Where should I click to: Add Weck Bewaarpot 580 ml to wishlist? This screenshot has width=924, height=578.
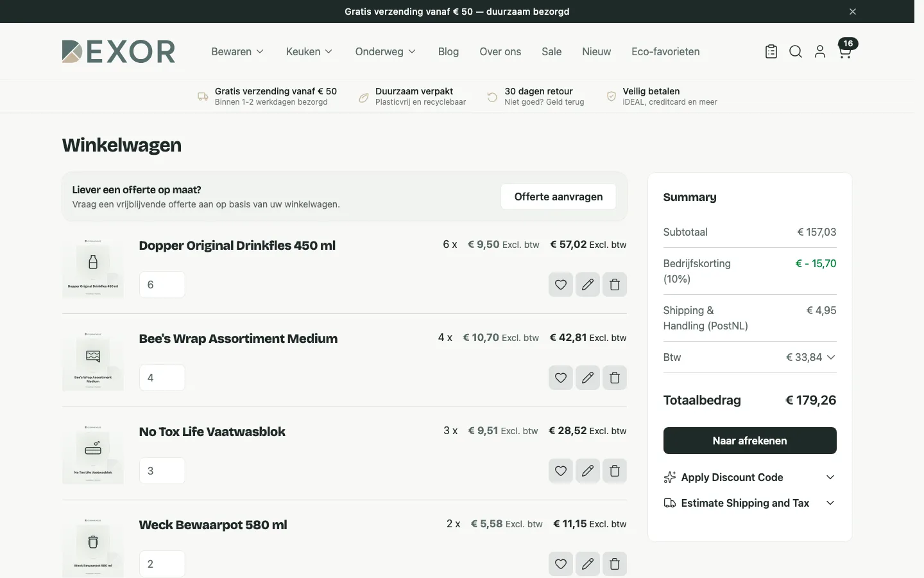(561, 564)
